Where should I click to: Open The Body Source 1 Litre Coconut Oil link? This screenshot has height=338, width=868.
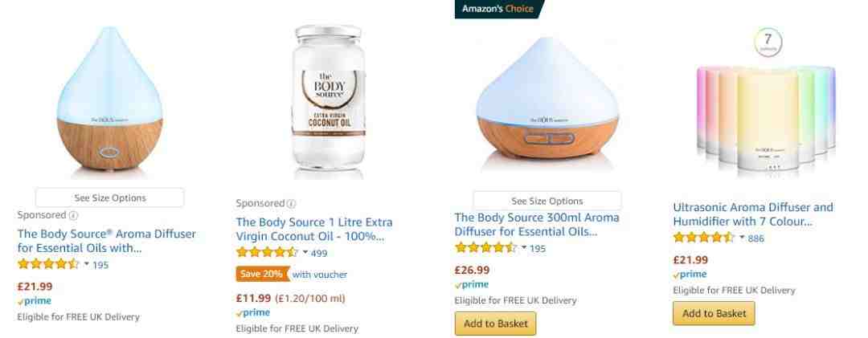click(x=314, y=230)
